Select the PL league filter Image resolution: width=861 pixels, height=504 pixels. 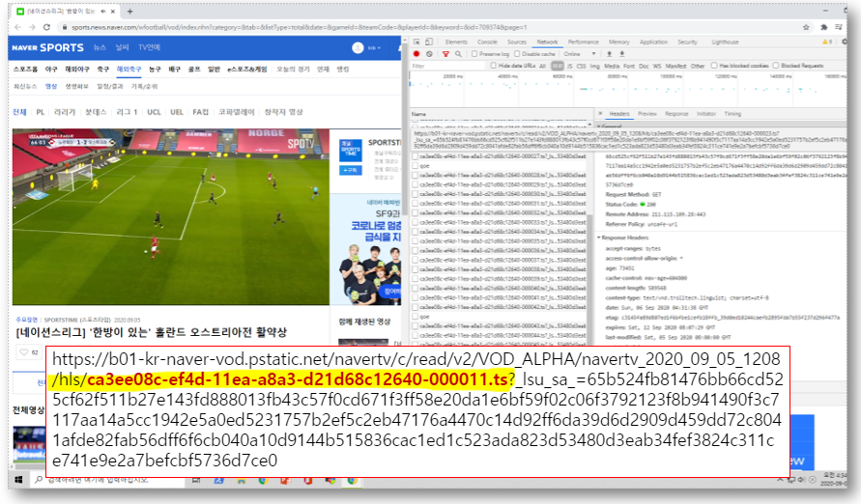click(40, 112)
